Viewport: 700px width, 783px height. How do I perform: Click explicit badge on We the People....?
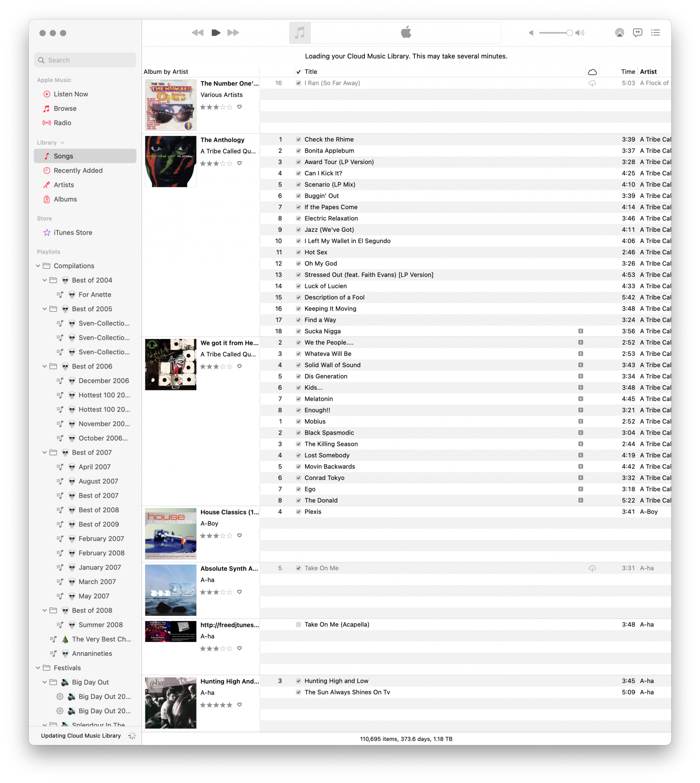581,343
